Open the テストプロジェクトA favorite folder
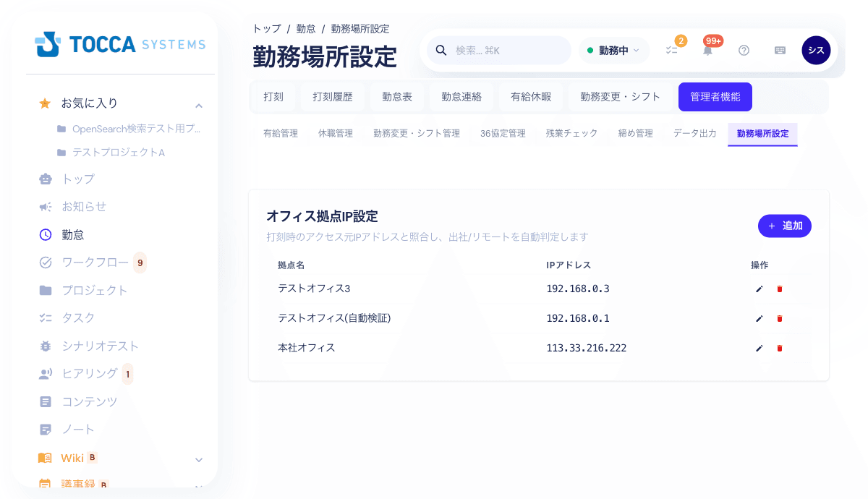This screenshot has width=868, height=499. (111, 153)
